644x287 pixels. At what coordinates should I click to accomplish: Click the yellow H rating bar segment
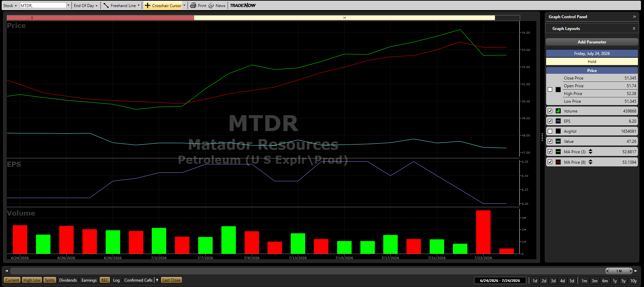tap(345, 18)
